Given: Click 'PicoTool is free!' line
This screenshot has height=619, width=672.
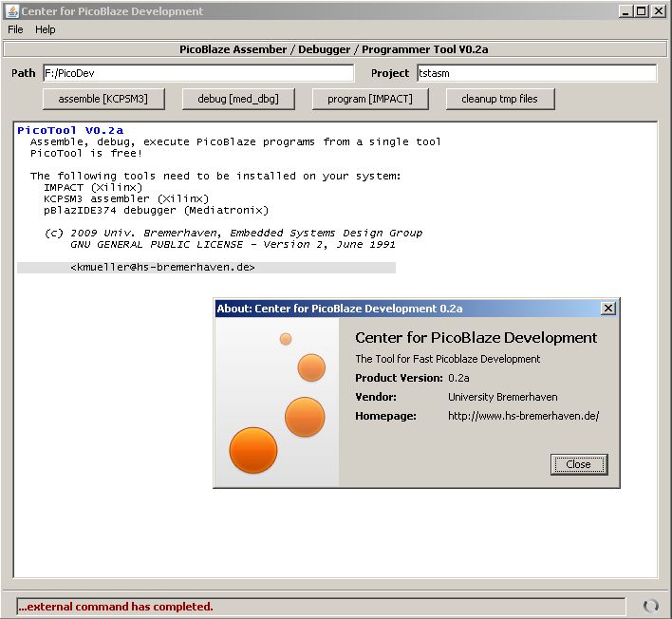Looking at the screenshot, I should click(85, 153).
